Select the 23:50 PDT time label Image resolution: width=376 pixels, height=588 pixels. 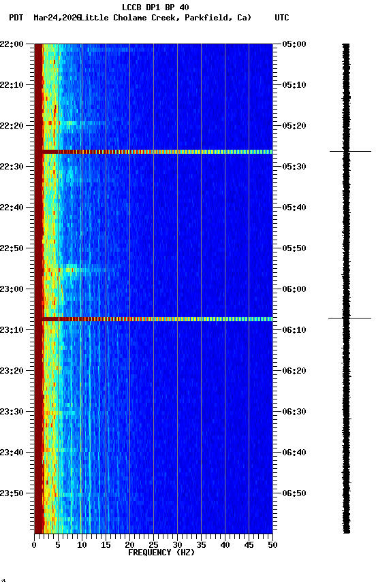point(12,493)
